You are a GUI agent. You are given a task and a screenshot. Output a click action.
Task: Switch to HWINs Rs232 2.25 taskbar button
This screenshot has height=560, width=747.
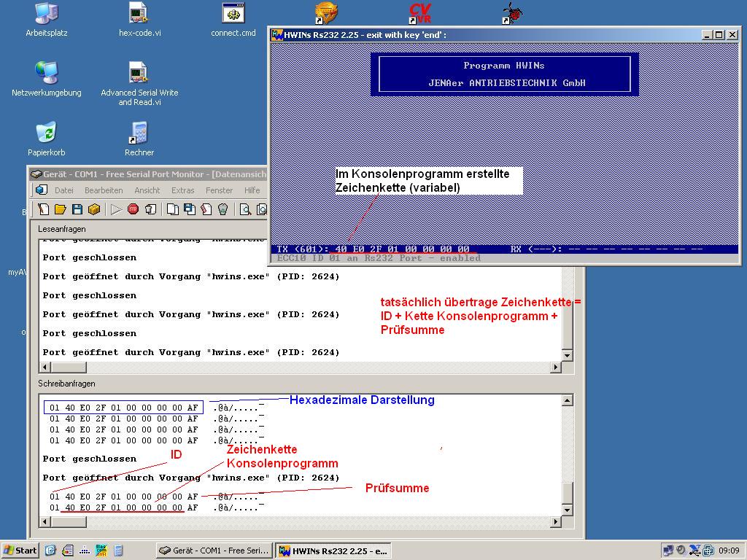click(x=333, y=551)
